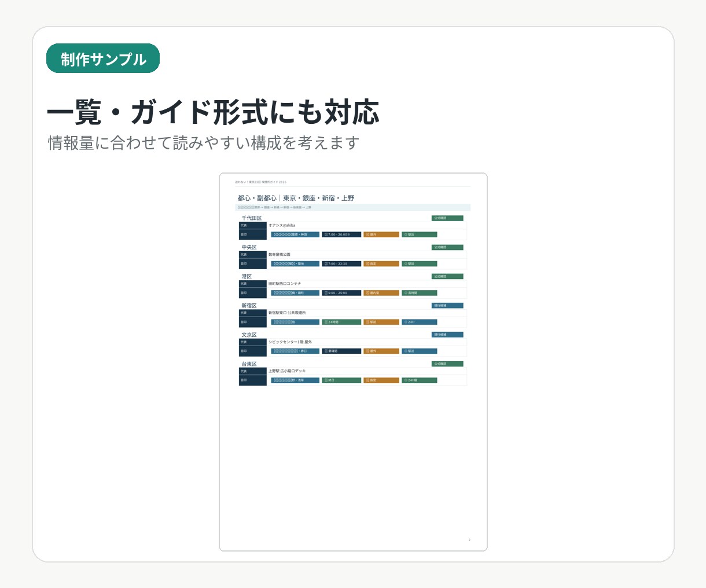Click the page number at page bottom
This screenshot has width=706, height=588.
(469, 540)
